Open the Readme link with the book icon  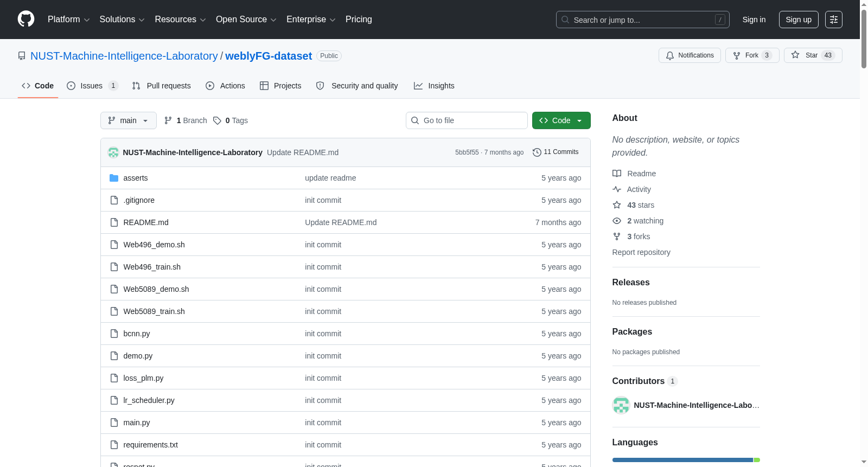634,174
